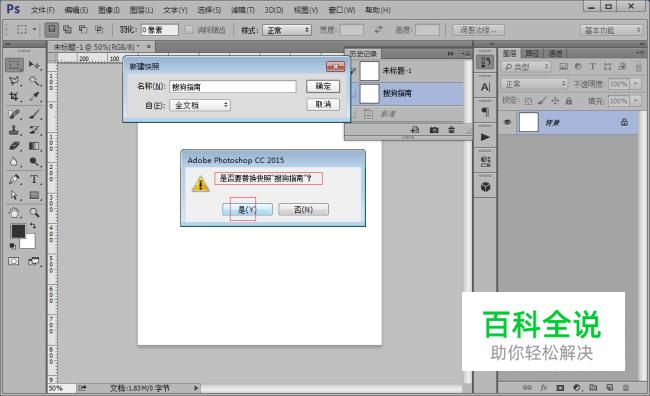Open the 文件(F) menu
The height and width of the screenshot is (396, 650).
(x=43, y=10)
